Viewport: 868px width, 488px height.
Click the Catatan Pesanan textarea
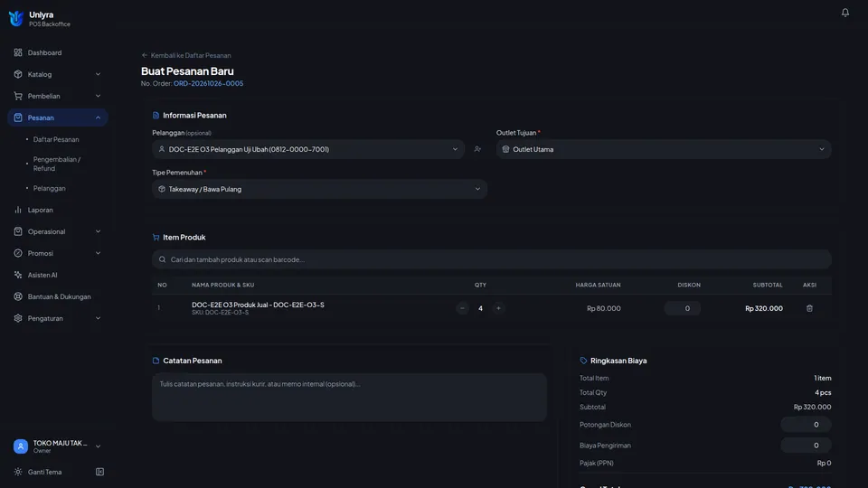[x=349, y=397]
